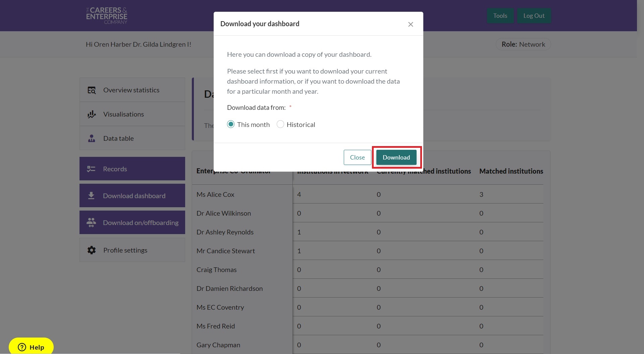
Task: Click the Log Out button
Action: (534, 15)
